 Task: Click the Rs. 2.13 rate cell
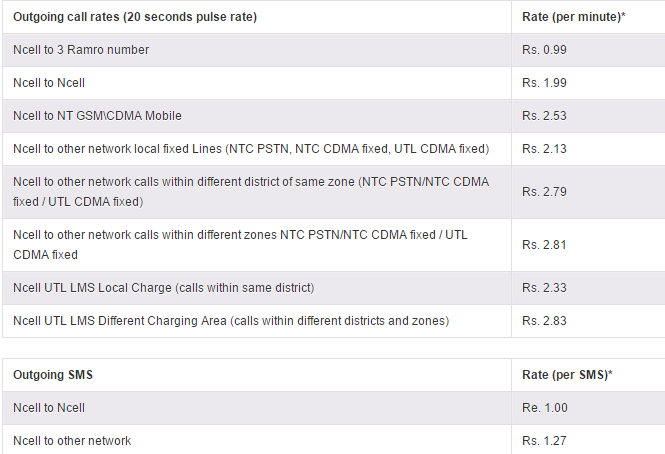click(544, 149)
